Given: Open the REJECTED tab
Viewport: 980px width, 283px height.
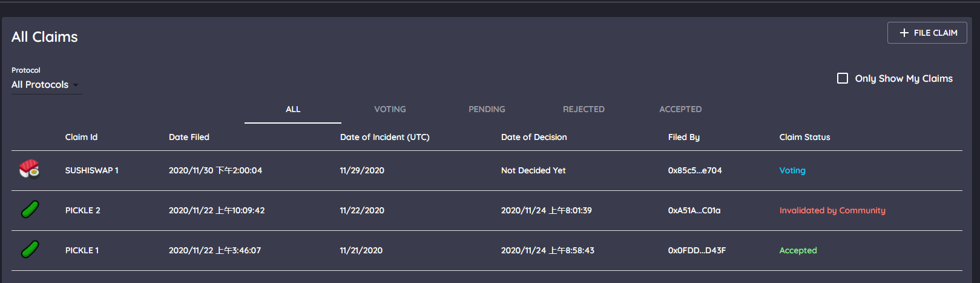Looking at the screenshot, I should 584,109.
